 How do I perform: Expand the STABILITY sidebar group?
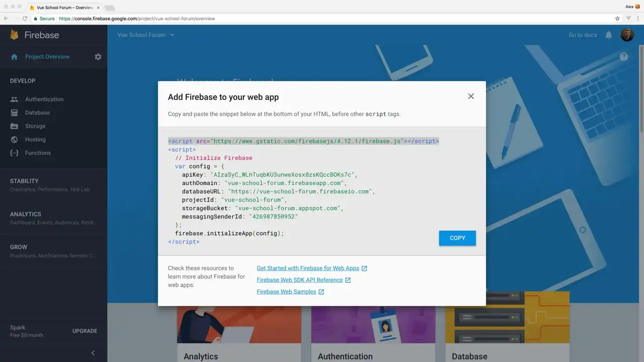coord(53,185)
